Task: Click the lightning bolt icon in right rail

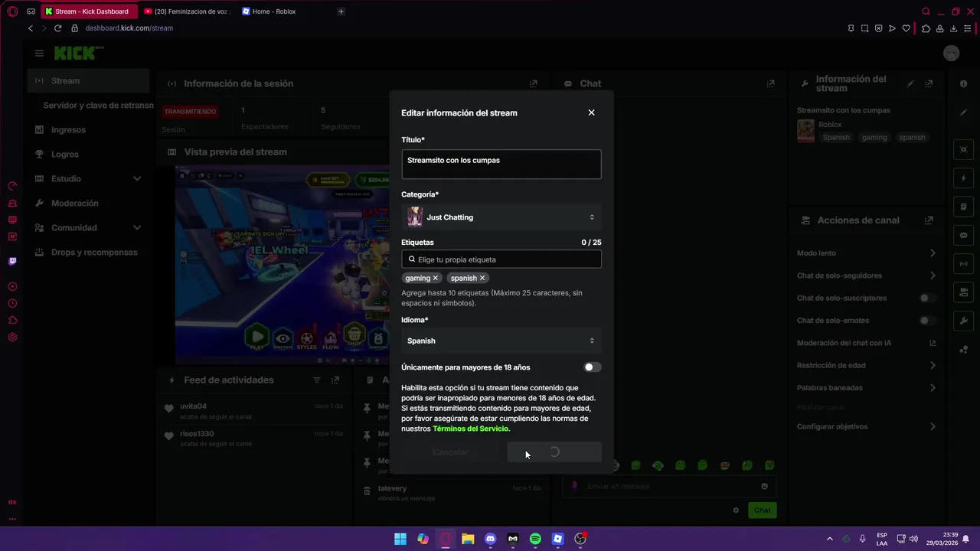Action: (x=964, y=178)
